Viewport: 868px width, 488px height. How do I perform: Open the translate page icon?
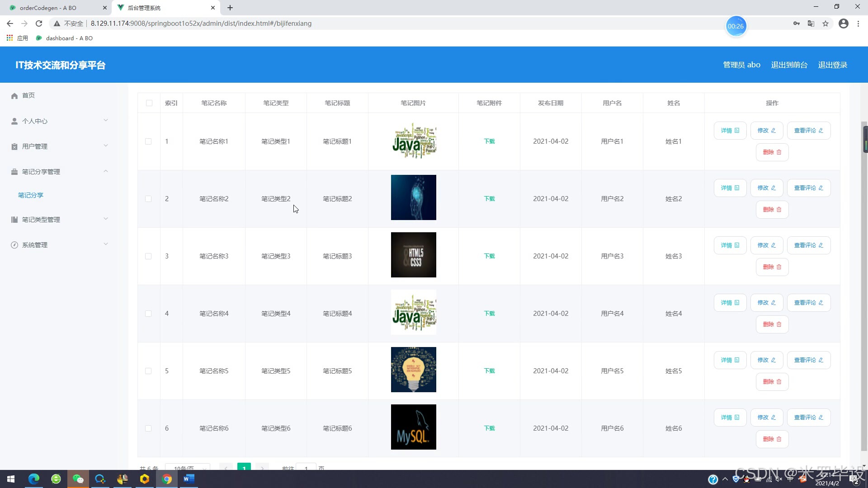click(x=811, y=23)
